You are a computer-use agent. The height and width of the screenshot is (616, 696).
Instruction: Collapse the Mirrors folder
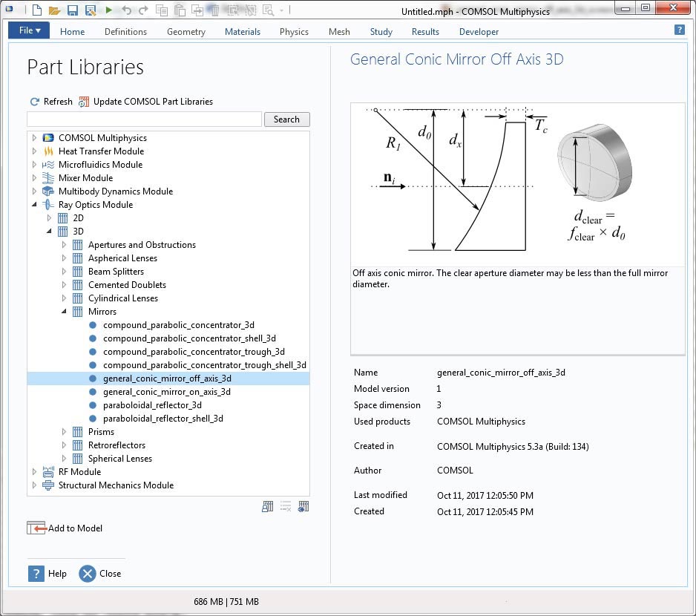(x=64, y=312)
